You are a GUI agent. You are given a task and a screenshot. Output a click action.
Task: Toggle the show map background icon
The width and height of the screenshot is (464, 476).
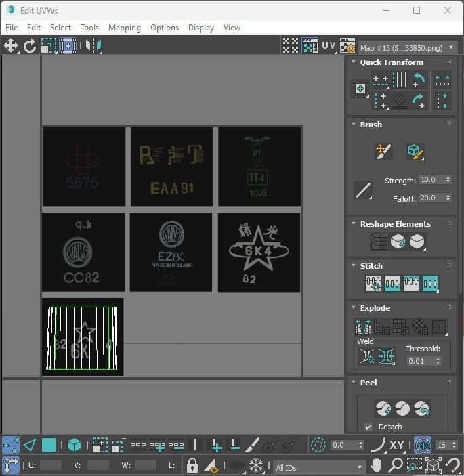coord(310,45)
